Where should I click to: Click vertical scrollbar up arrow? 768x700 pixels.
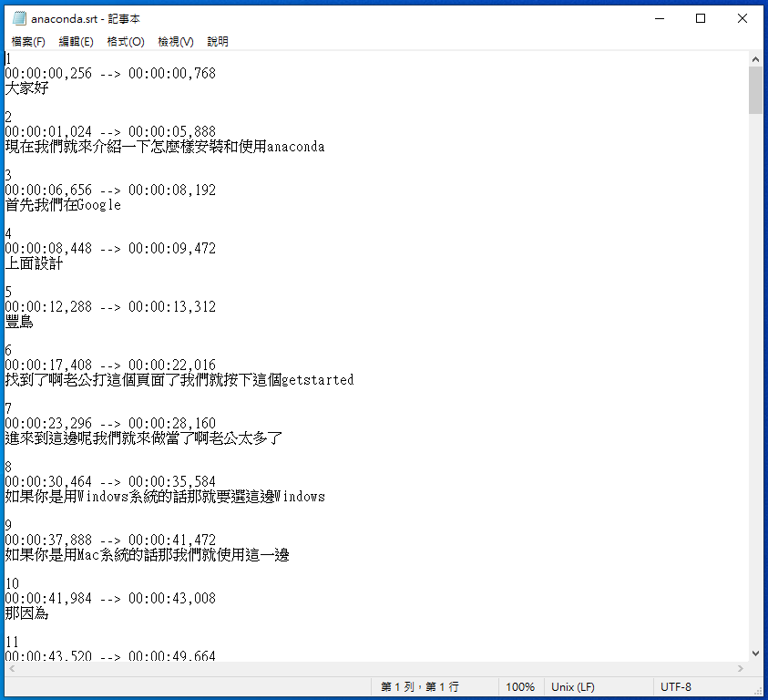coord(755,59)
